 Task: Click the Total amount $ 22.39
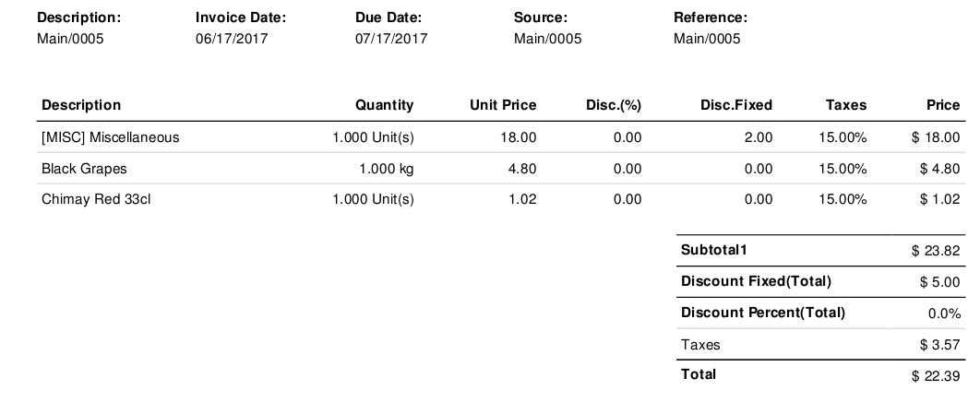936,375
